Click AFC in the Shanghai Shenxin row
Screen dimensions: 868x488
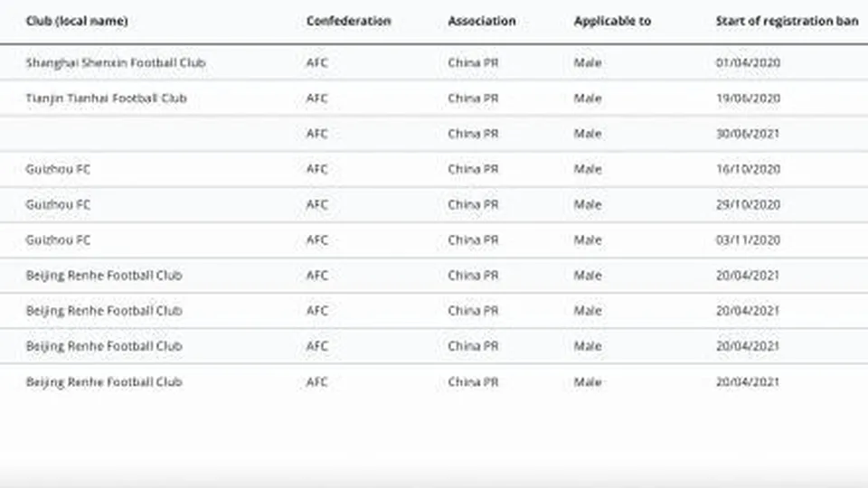click(317, 62)
